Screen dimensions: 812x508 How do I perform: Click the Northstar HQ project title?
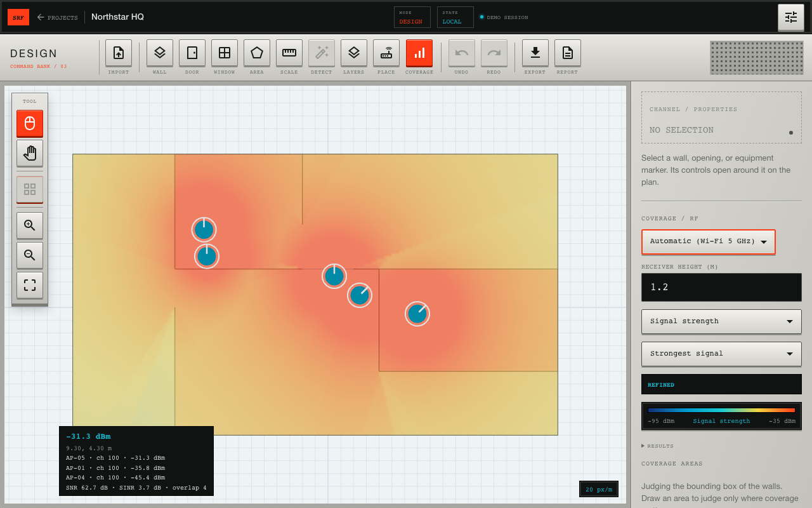click(117, 17)
